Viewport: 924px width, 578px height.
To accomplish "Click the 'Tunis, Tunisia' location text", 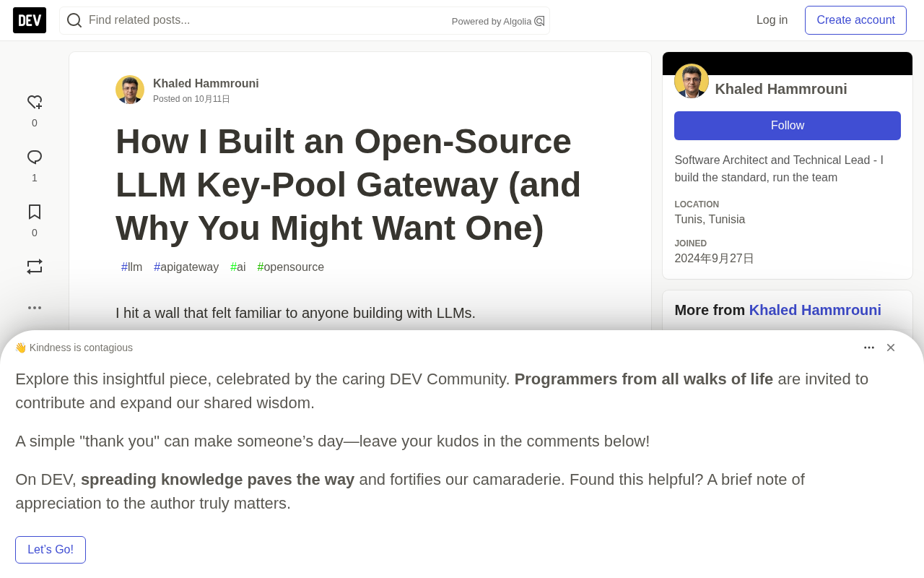I will (x=710, y=220).
